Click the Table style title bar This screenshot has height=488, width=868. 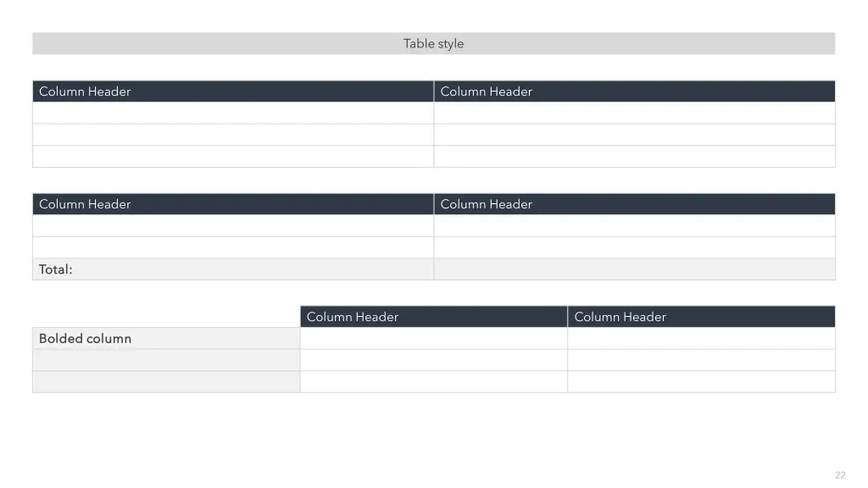pos(433,43)
